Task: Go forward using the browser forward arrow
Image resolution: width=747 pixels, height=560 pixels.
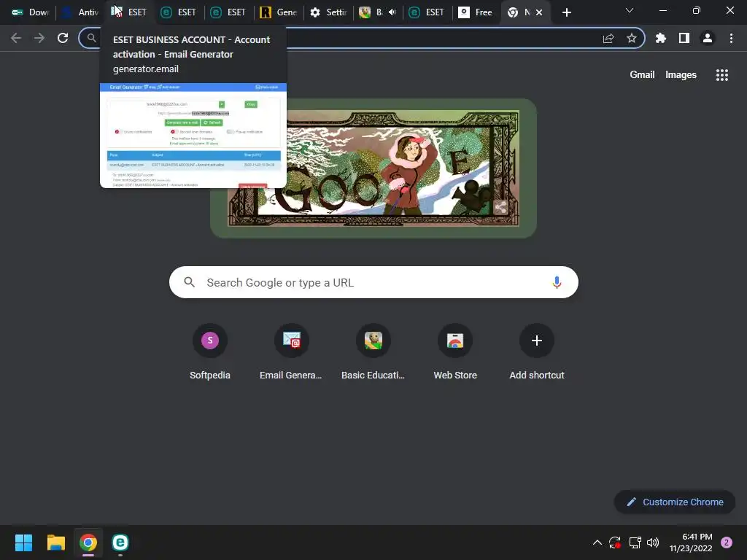Action: (x=39, y=38)
